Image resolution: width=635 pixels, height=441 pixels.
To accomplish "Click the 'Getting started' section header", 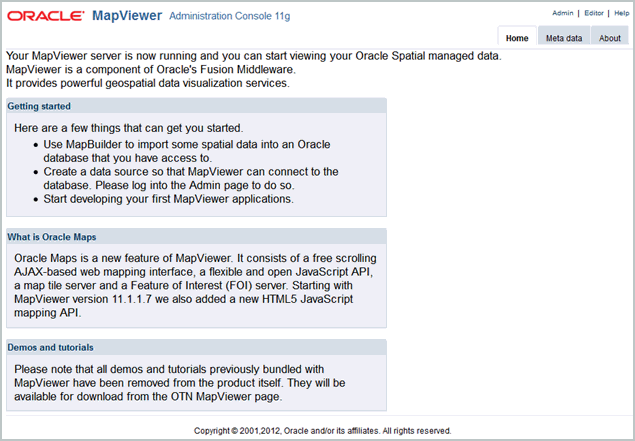I will [196, 106].
